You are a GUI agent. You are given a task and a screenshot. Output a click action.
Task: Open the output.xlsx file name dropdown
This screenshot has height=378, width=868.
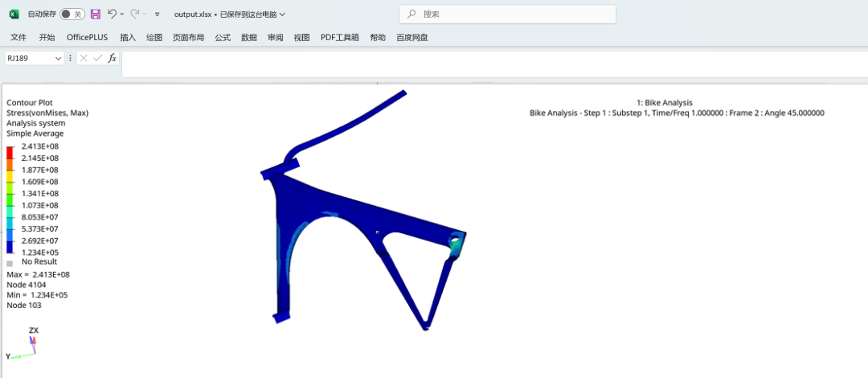tap(281, 14)
